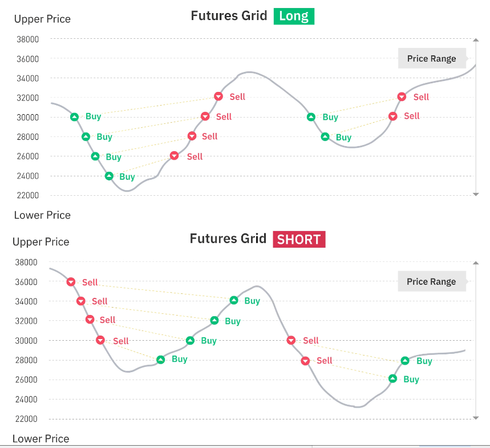Click lower arrow of Short chart range indicator

pos(476,418)
